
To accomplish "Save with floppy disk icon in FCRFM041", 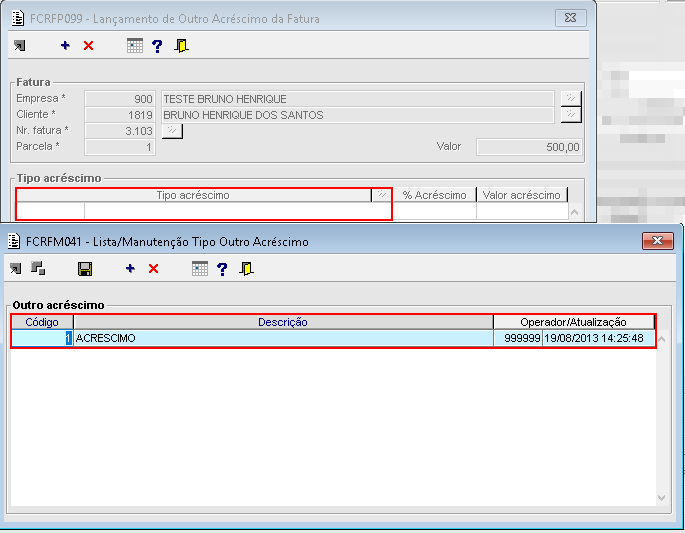I will point(85,269).
